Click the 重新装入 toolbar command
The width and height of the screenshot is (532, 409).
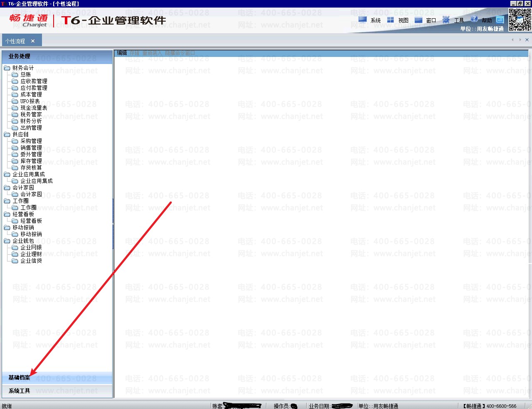tap(152, 53)
